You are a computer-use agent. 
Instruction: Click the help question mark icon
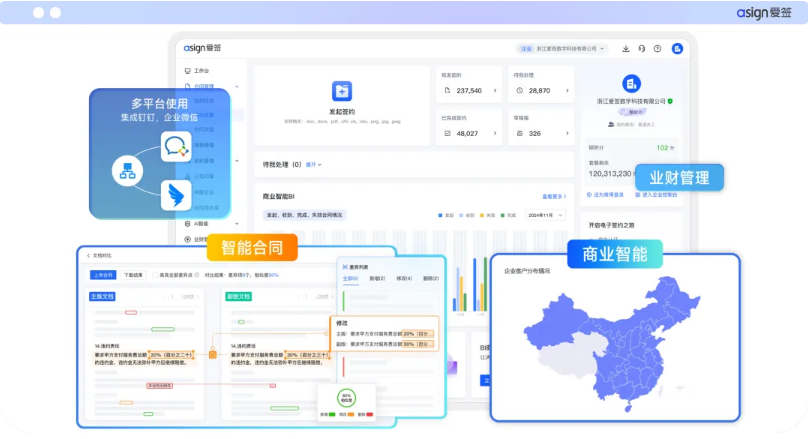tap(657, 48)
